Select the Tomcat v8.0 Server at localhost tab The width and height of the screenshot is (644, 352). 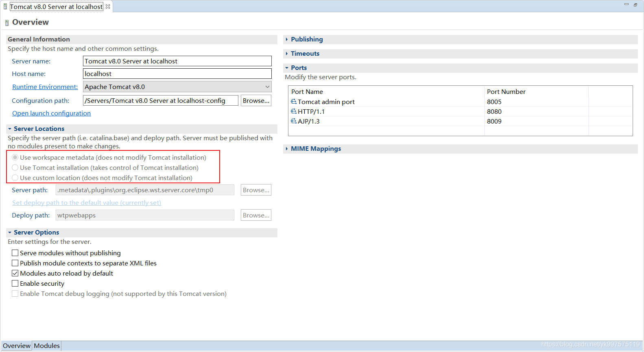(56, 7)
